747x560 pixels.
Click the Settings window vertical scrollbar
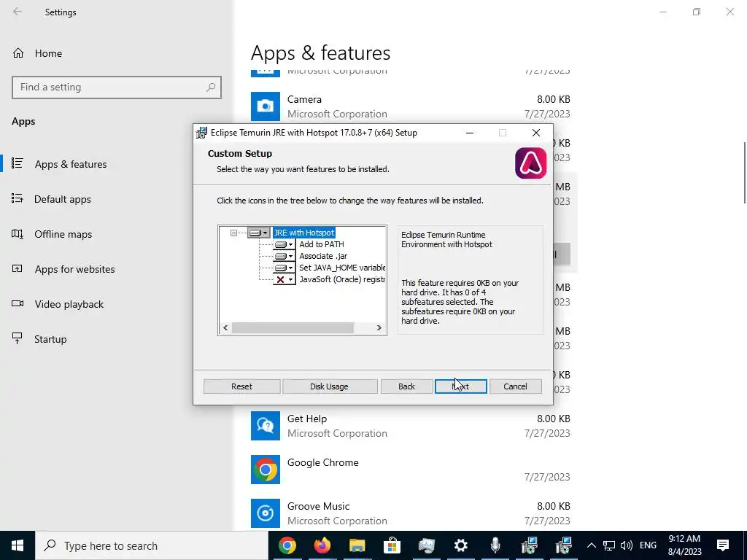point(744,172)
